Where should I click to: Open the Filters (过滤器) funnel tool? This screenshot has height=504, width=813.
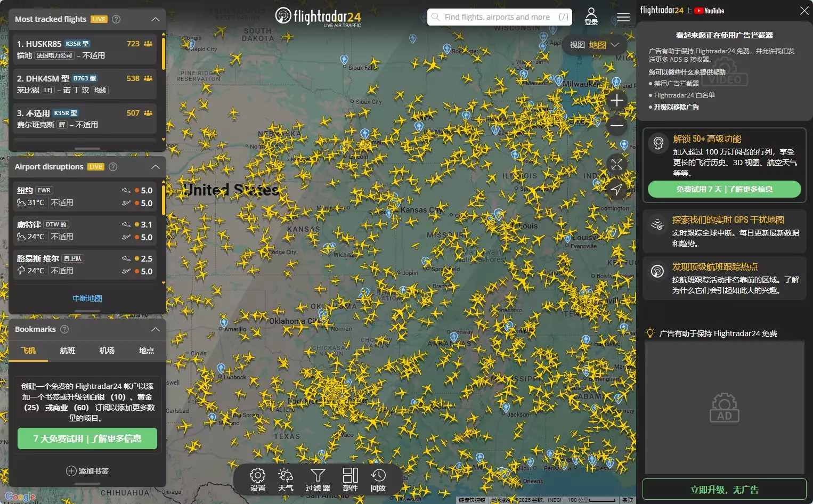pos(318,479)
